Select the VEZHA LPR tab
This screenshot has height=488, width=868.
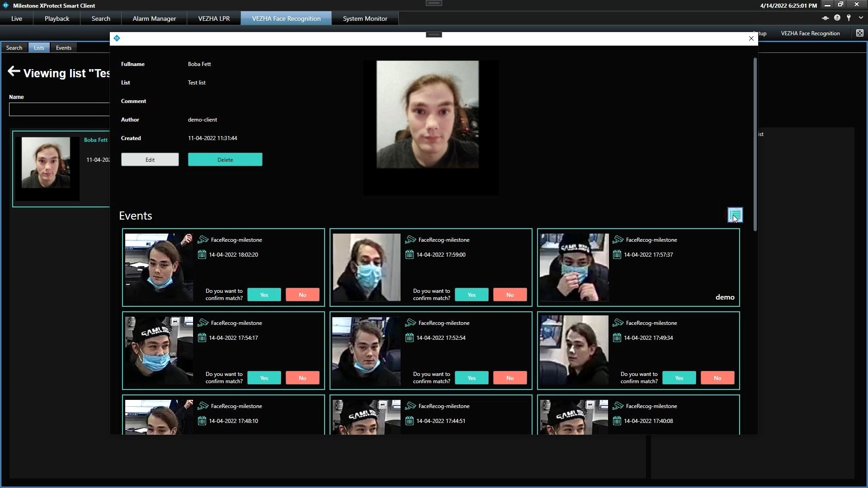[x=214, y=19]
